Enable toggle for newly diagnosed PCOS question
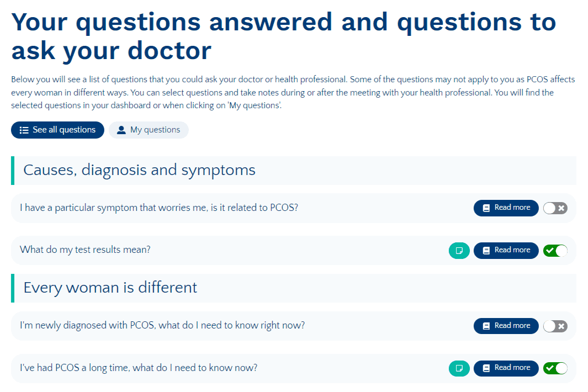The width and height of the screenshot is (588, 392). click(x=555, y=326)
